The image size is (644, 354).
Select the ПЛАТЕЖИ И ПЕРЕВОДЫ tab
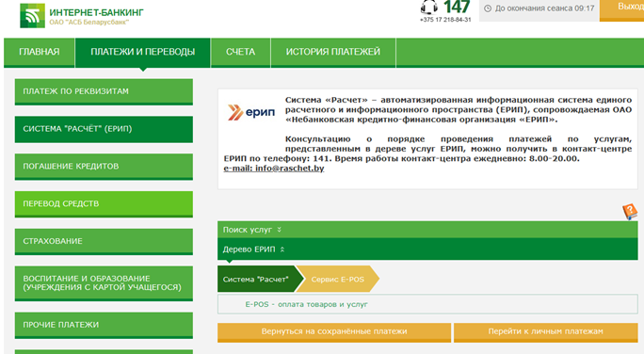(x=142, y=52)
